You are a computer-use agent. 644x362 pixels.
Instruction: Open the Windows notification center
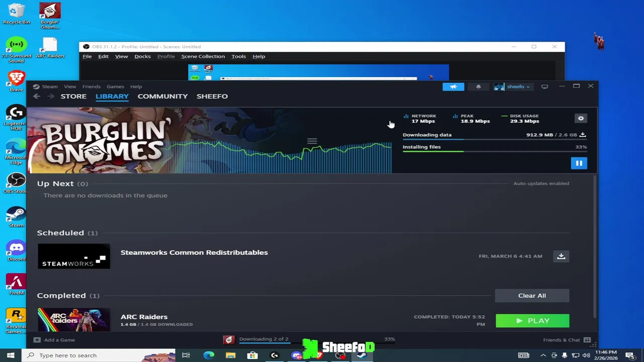[629, 355]
